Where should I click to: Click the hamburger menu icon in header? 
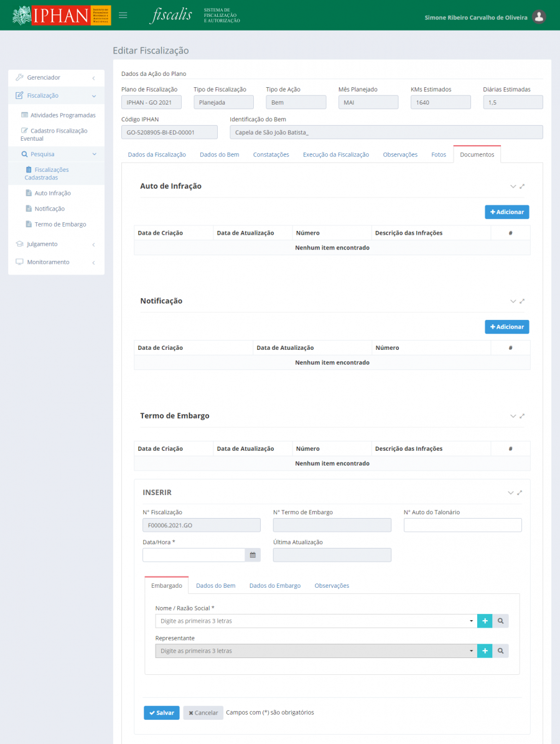123,16
